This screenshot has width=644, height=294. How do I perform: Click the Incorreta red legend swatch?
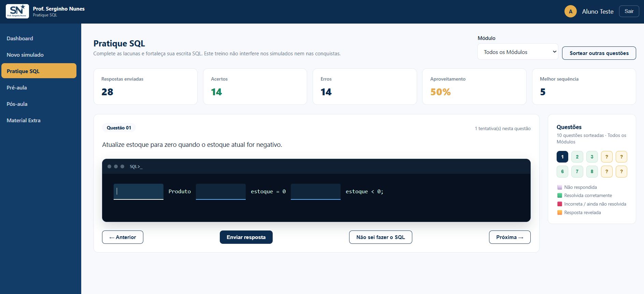coord(560,204)
